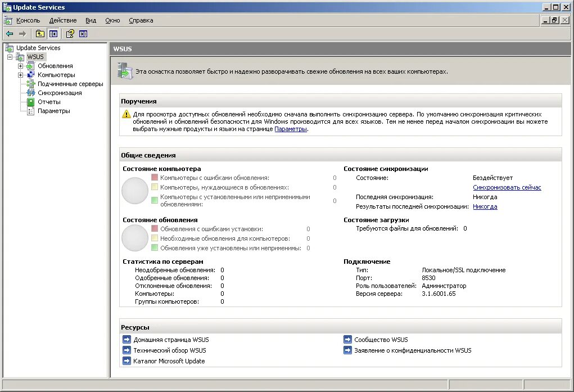Open the Каталог Microsoft Update link
The image size is (574, 392).
click(169, 361)
